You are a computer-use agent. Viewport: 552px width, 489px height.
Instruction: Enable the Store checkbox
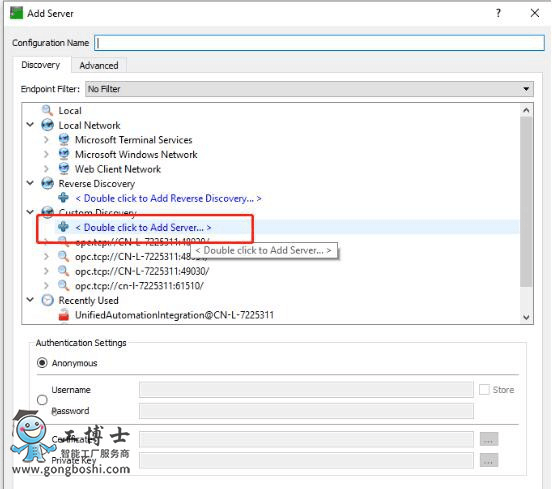tap(484, 389)
